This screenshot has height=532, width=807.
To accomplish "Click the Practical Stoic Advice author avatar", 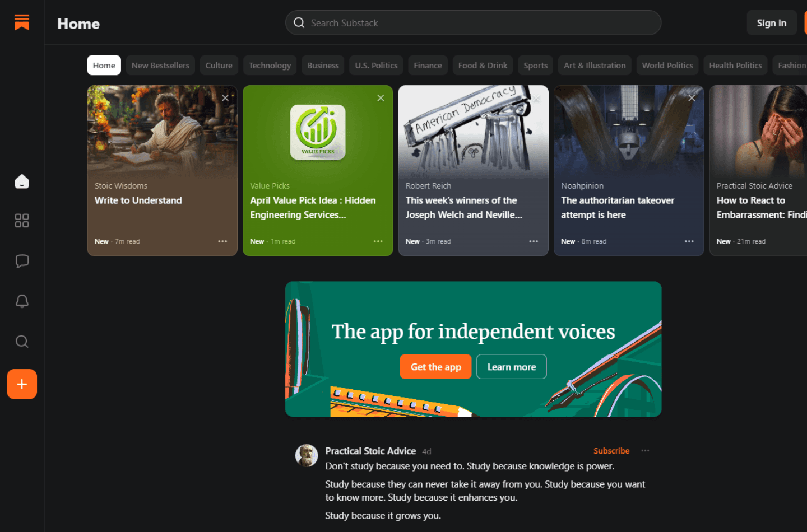I will click(x=307, y=456).
